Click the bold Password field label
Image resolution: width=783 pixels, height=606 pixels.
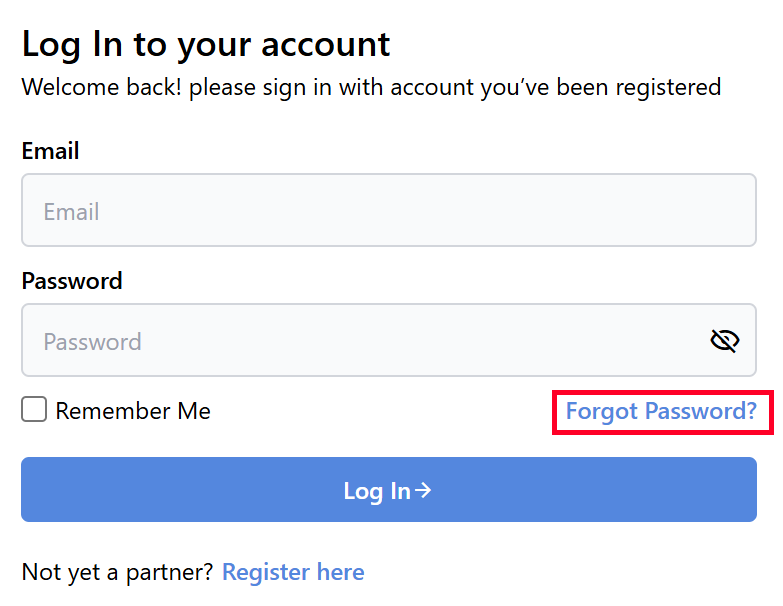point(72,281)
